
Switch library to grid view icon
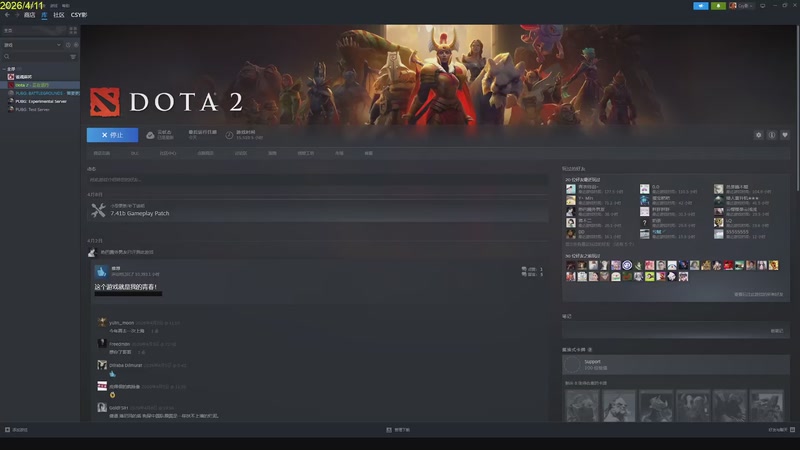coord(73,31)
